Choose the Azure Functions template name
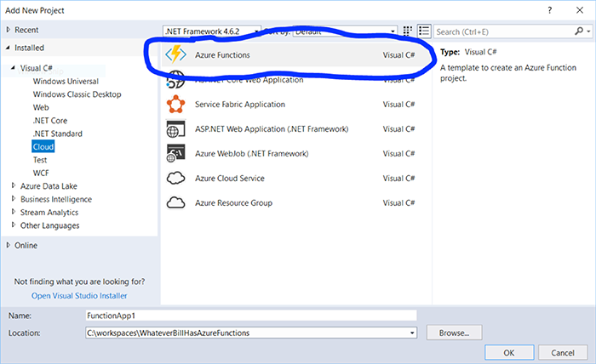This screenshot has width=596, height=364. tap(222, 55)
